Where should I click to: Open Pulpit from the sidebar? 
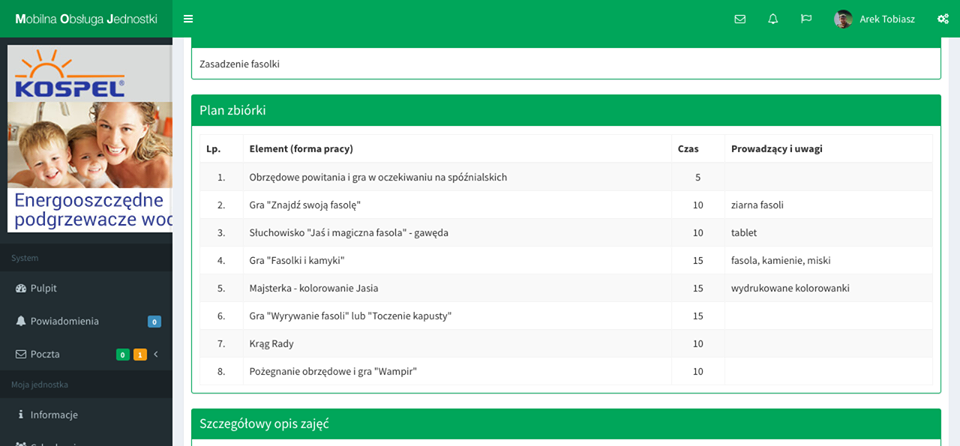point(43,288)
